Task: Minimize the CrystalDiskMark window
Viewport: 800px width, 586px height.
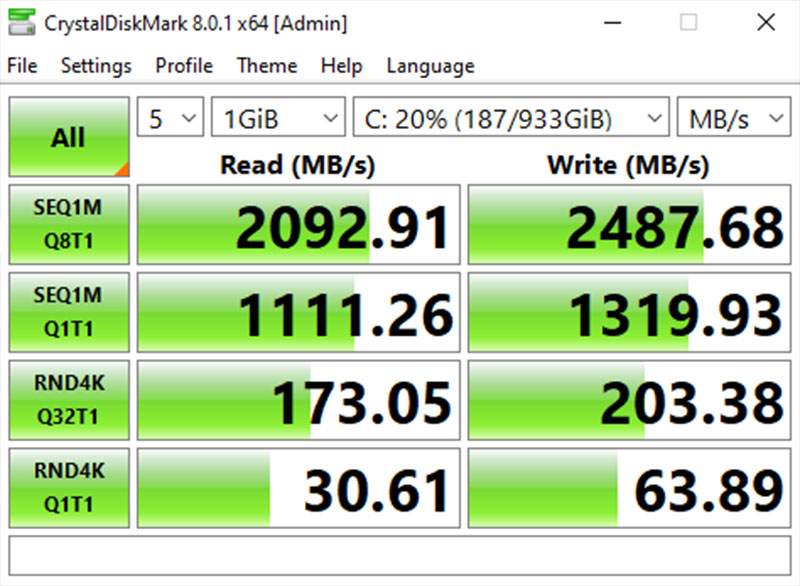Action: [612, 22]
